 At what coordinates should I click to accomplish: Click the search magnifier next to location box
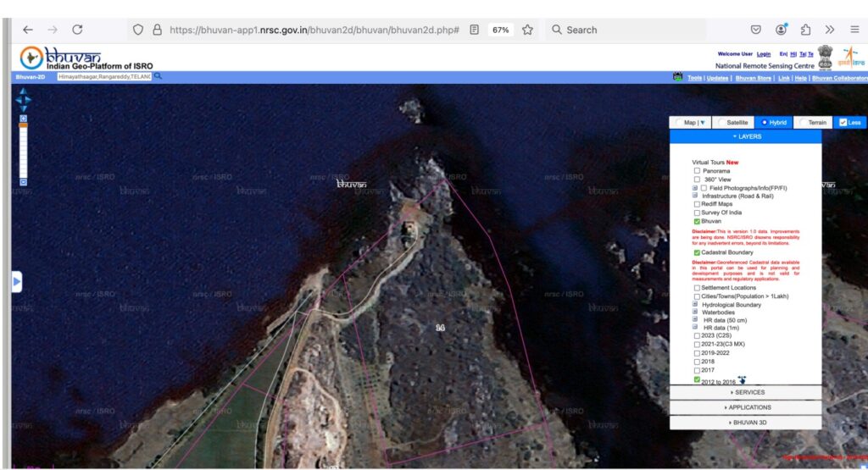pyautogui.click(x=158, y=76)
